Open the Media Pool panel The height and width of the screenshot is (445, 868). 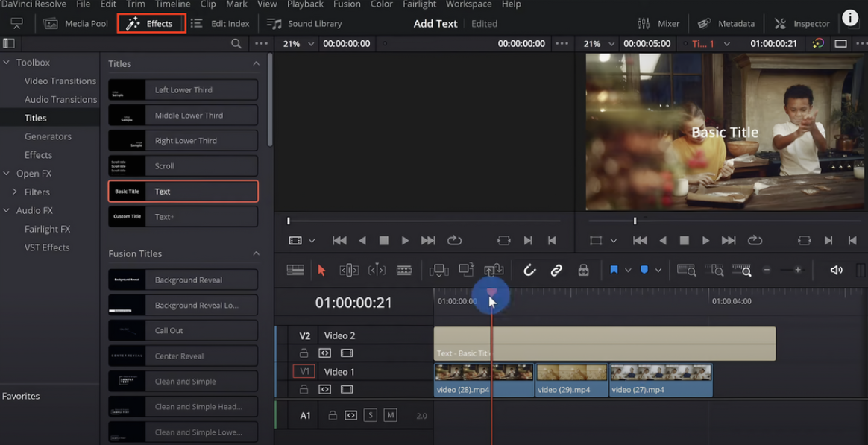pos(76,24)
